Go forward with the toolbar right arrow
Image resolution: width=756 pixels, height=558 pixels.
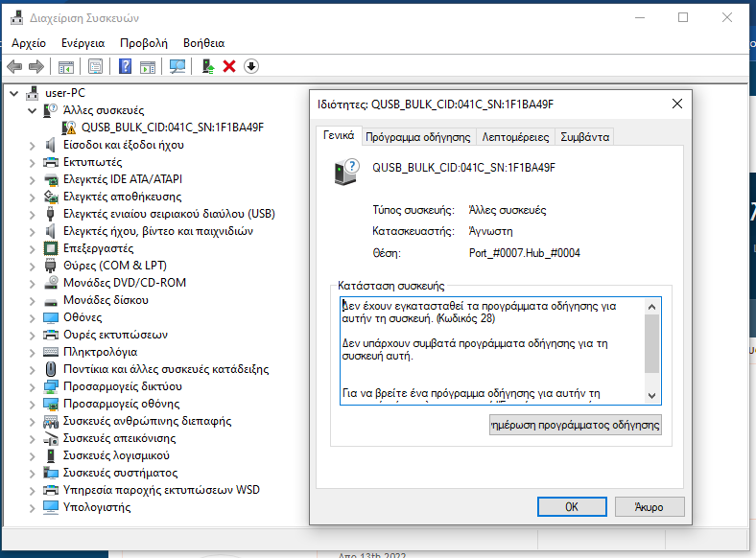pos(36,66)
